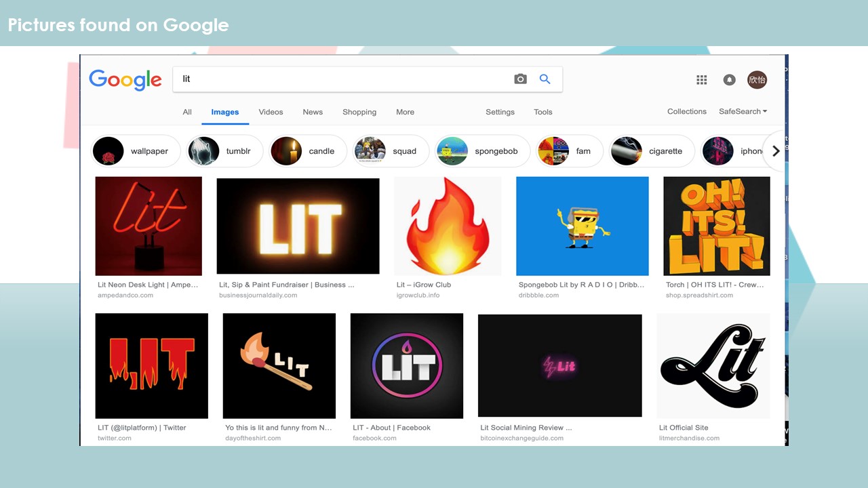Open the circular LIT Facebook logo image
This screenshot has height=488, width=868.
[407, 365]
